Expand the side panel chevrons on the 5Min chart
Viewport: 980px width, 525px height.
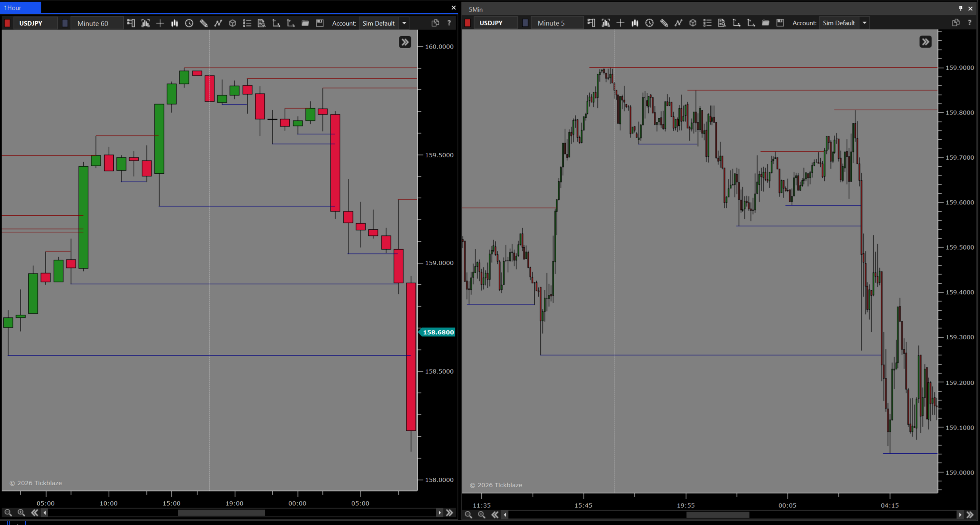925,42
